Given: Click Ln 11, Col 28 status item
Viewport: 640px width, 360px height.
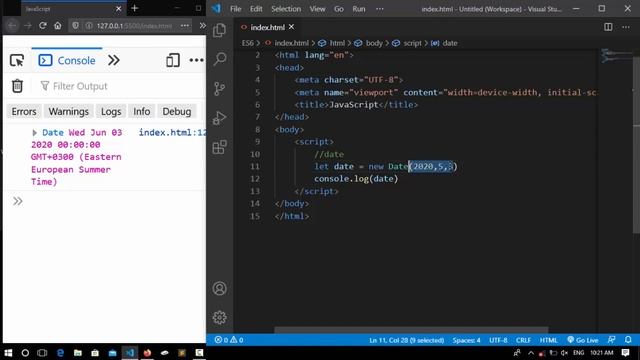Looking at the screenshot, I should [x=406, y=340].
